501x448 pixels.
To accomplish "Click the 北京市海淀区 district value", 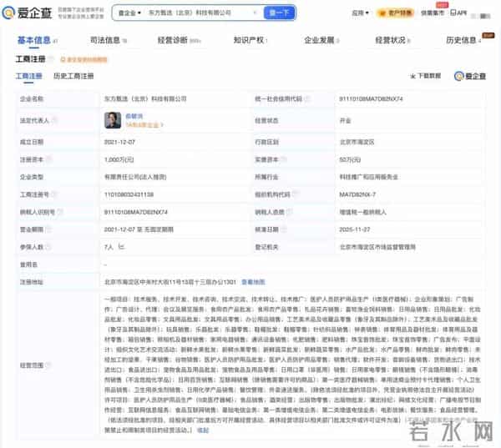I will [x=357, y=142].
